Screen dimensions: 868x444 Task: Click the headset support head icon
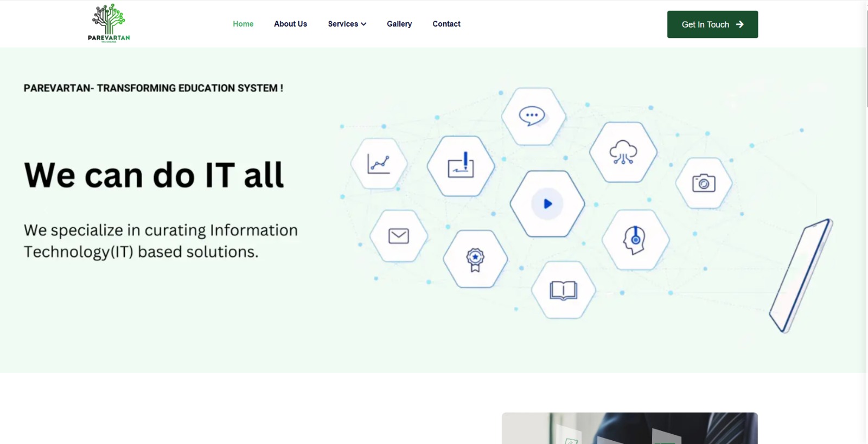(635, 240)
